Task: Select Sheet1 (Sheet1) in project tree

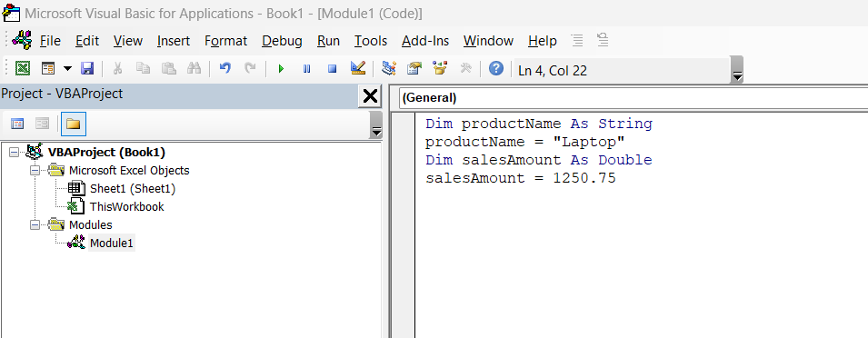Action: coord(133,189)
